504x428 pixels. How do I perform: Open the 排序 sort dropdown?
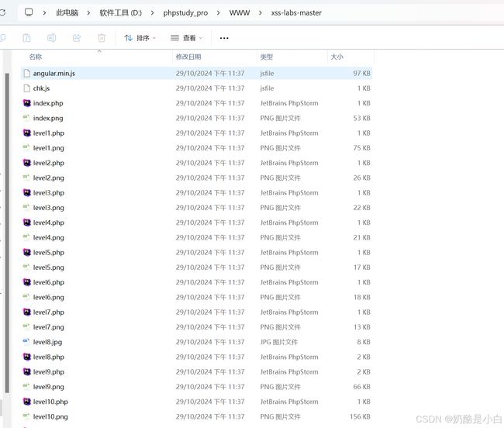[140, 38]
